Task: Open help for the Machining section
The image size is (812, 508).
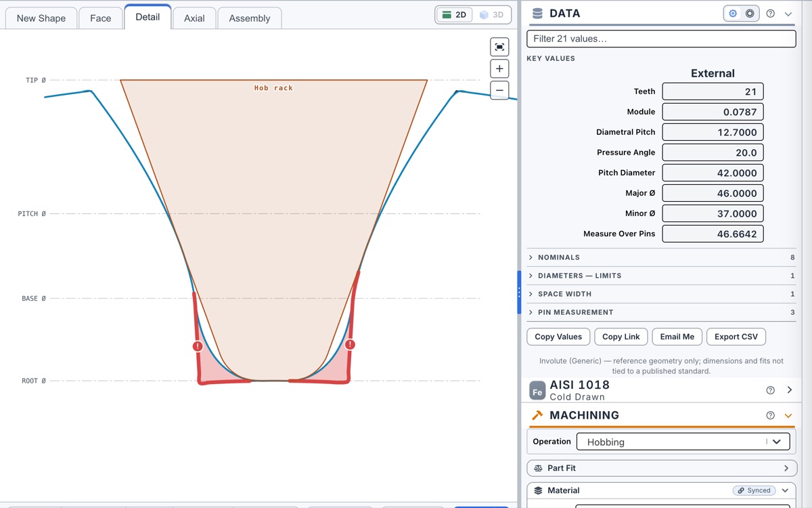Action: [x=770, y=415]
